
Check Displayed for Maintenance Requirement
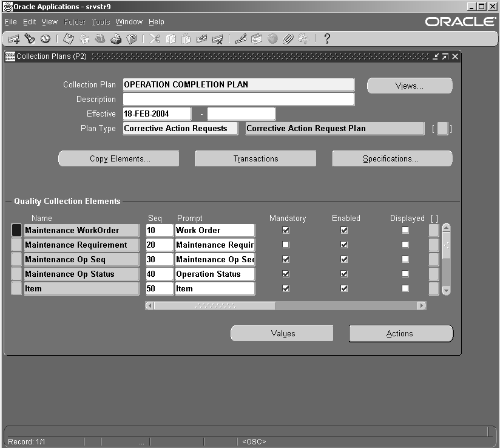coord(405,245)
